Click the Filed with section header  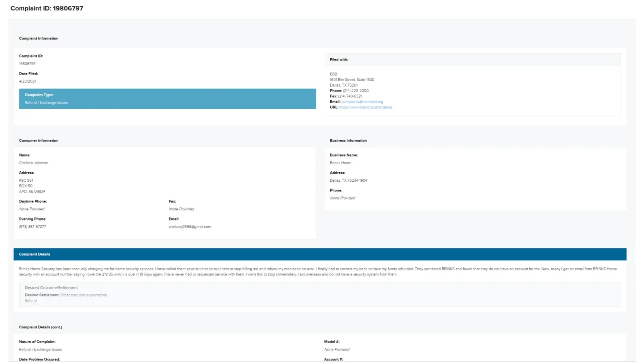pos(339,60)
